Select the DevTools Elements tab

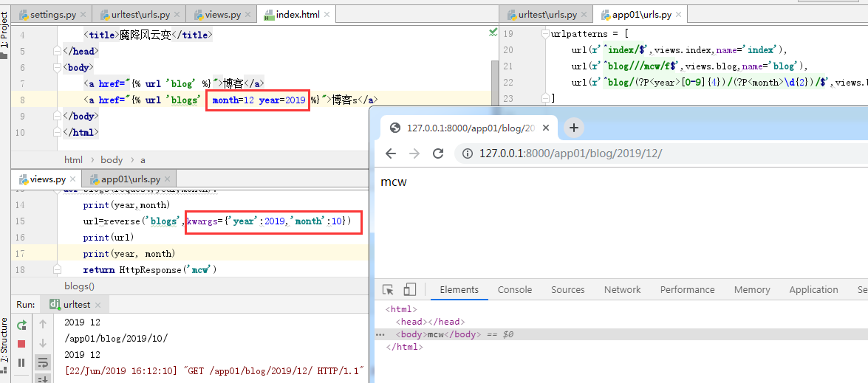[459, 289]
